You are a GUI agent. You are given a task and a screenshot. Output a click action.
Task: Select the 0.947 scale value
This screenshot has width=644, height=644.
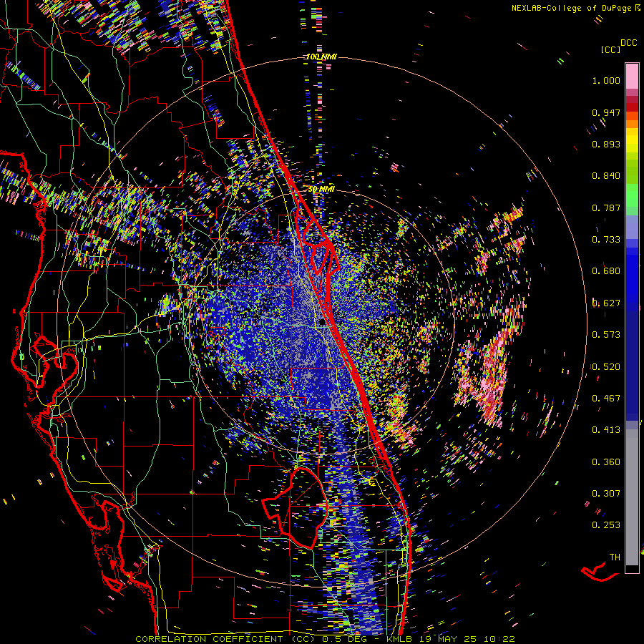tap(606, 112)
